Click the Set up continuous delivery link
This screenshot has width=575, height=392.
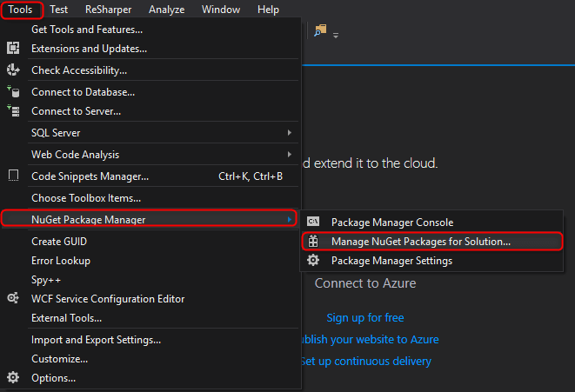[365, 361]
